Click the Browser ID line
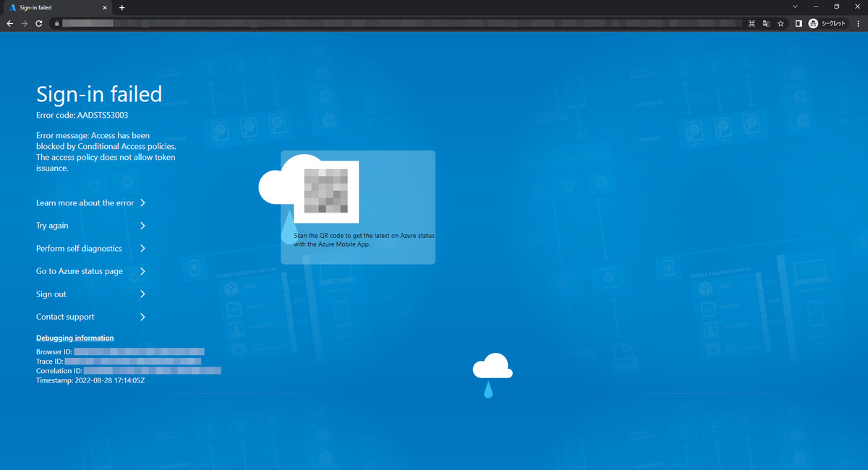The image size is (868, 470). click(120, 351)
